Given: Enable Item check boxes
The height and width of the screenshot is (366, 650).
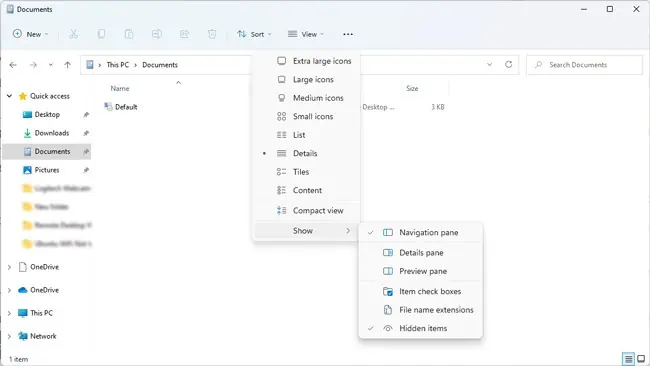Looking at the screenshot, I should point(421,291).
